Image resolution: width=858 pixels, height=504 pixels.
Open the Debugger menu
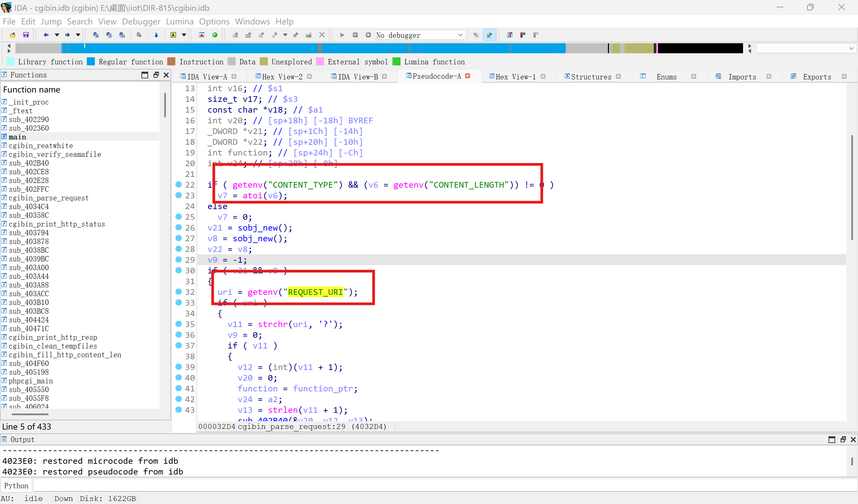pyautogui.click(x=141, y=21)
